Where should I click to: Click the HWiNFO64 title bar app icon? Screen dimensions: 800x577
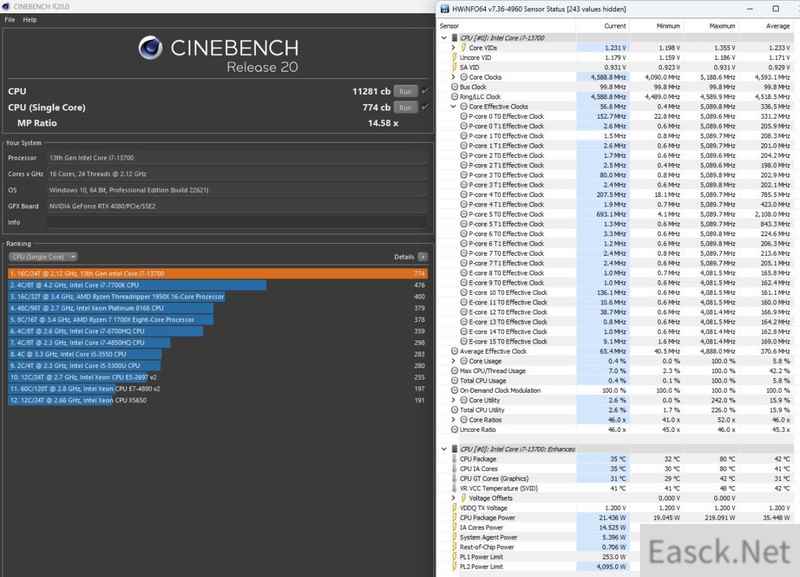tap(444, 9)
